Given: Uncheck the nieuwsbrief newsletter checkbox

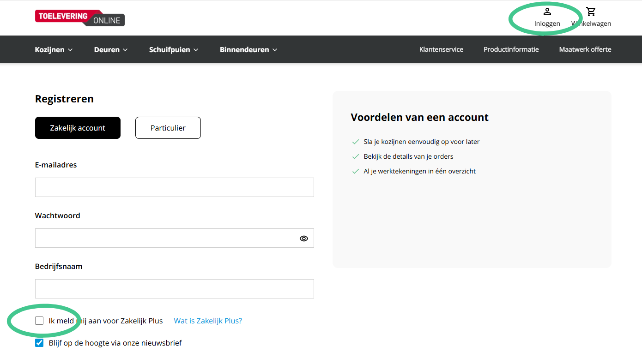Looking at the screenshot, I should (39, 343).
